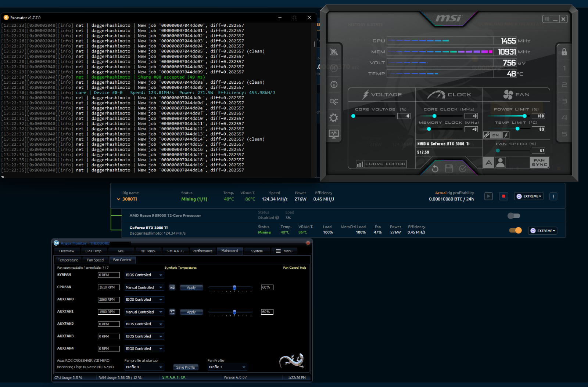
Task: Launch Kombustor from Afterburner sidebar
Action: click(334, 68)
